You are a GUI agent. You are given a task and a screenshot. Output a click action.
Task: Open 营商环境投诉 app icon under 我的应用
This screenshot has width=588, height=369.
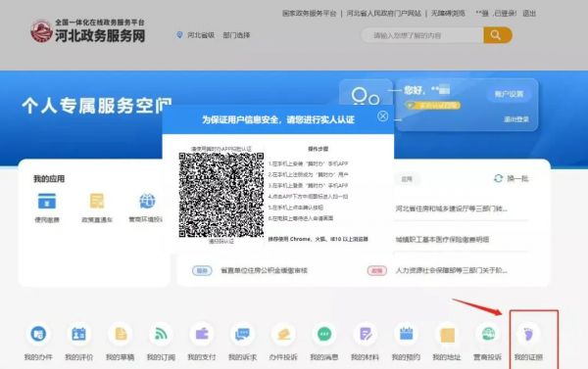[x=147, y=202]
